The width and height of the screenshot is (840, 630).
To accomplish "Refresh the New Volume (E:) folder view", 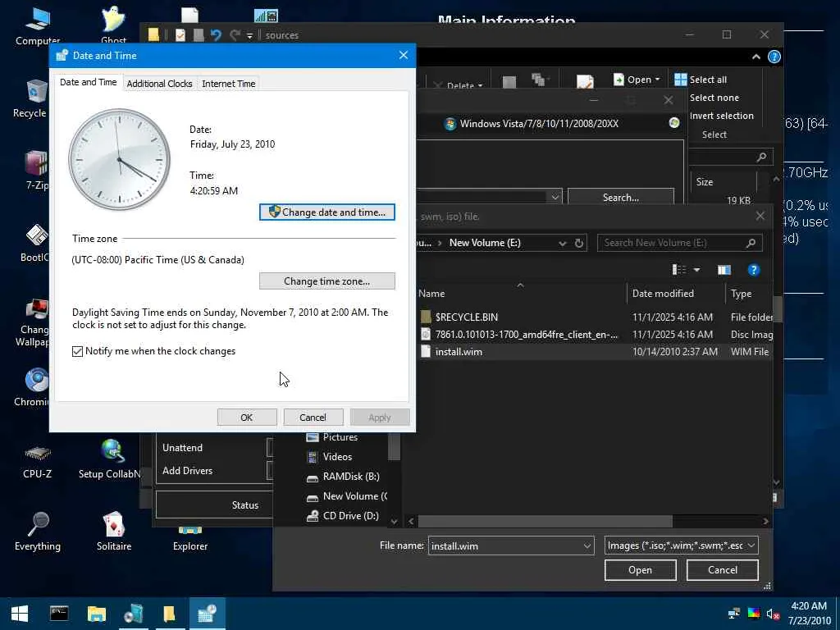I will point(579,243).
